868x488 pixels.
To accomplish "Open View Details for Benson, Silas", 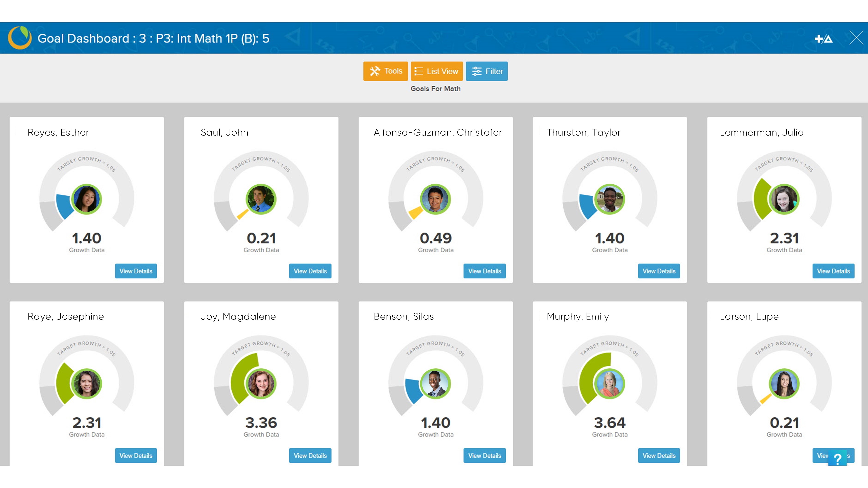I will (x=485, y=456).
